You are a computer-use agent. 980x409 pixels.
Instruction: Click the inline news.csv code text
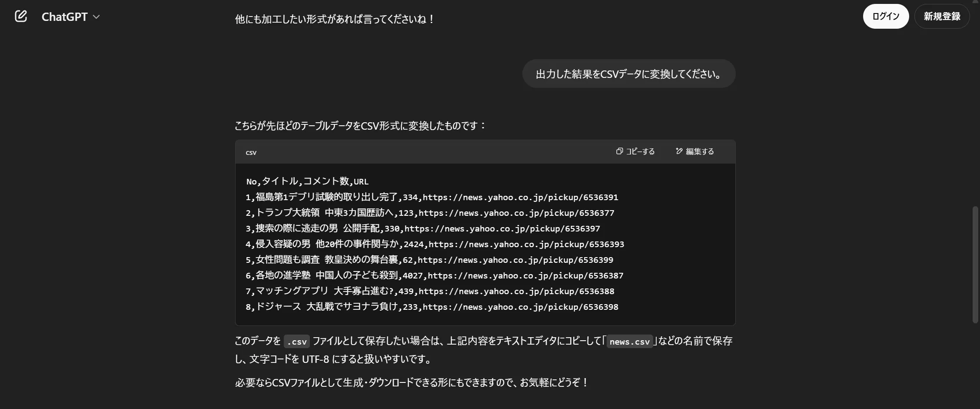(629, 342)
